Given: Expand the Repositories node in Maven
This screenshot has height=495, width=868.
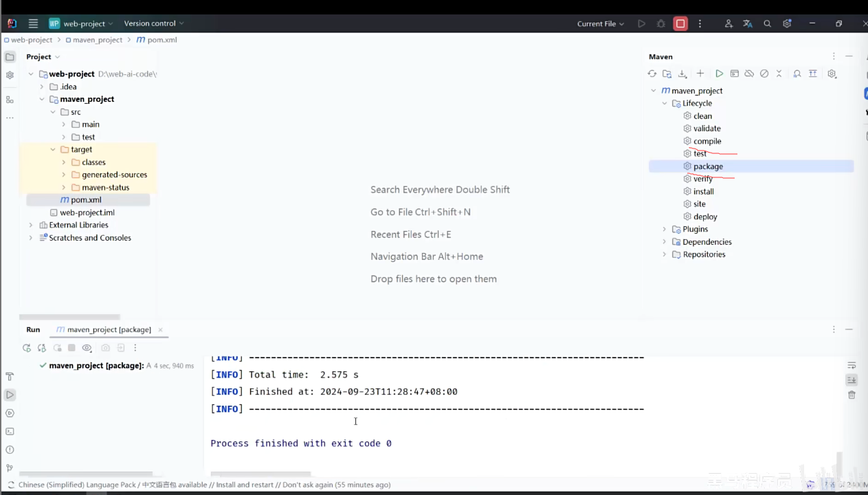Looking at the screenshot, I should pos(665,254).
